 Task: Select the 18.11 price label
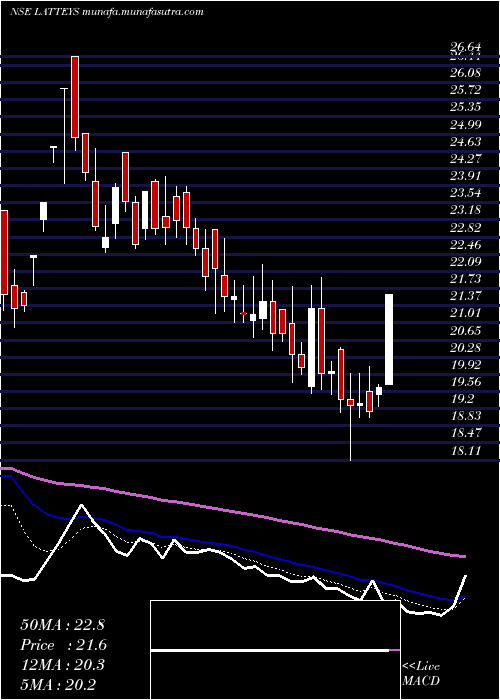[x=465, y=450]
